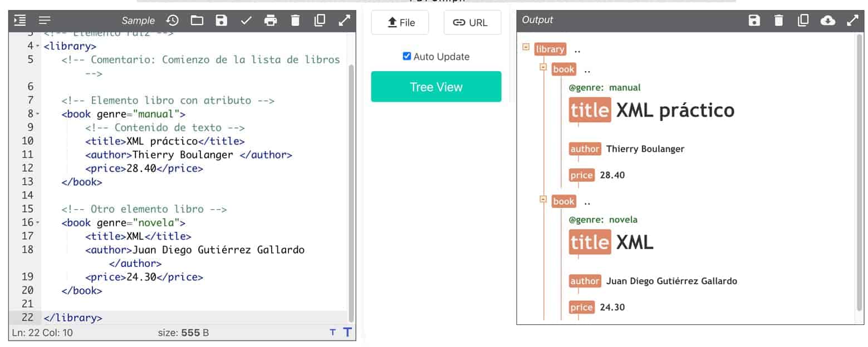Click the URL input button
This screenshot has height=347, width=868.
(x=472, y=22)
